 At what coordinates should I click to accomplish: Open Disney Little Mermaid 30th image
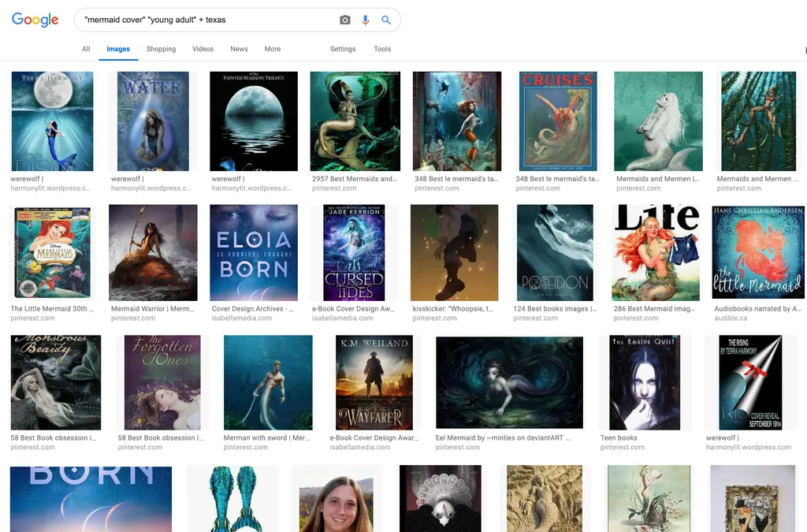coord(53,253)
